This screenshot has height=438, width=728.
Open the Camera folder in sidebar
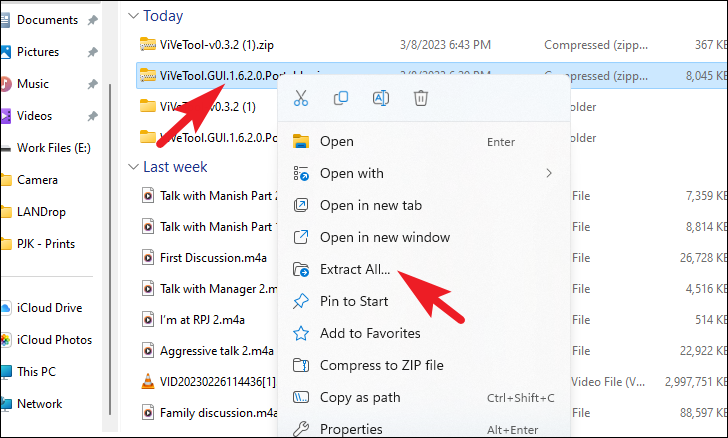(x=37, y=180)
